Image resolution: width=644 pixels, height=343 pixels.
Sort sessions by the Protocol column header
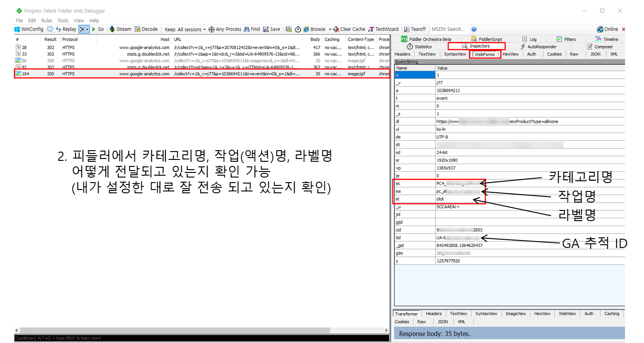click(x=70, y=40)
